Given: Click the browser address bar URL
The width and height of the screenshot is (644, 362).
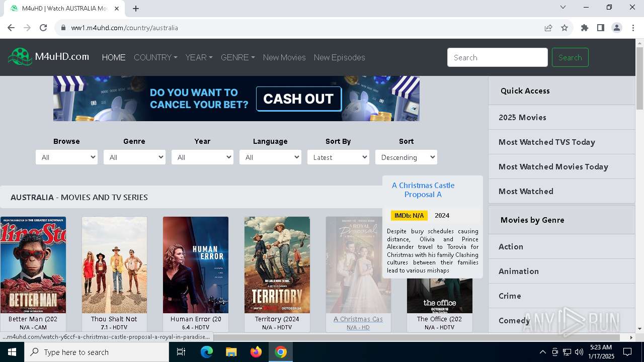Looking at the screenshot, I should (x=125, y=28).
